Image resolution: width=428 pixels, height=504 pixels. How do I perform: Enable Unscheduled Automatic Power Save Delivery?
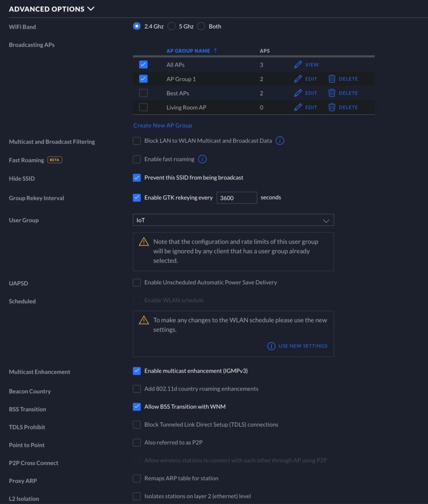pos(136,282)
